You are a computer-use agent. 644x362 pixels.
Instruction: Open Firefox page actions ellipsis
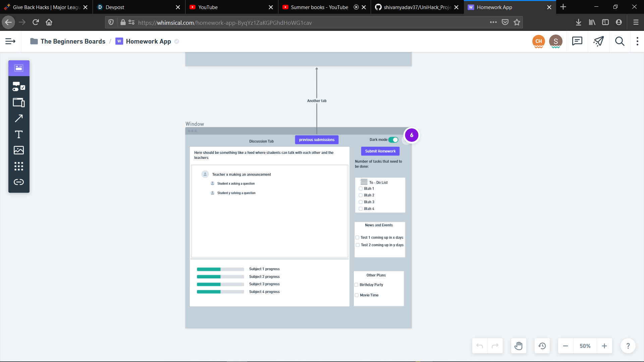(x=493, y=22)
